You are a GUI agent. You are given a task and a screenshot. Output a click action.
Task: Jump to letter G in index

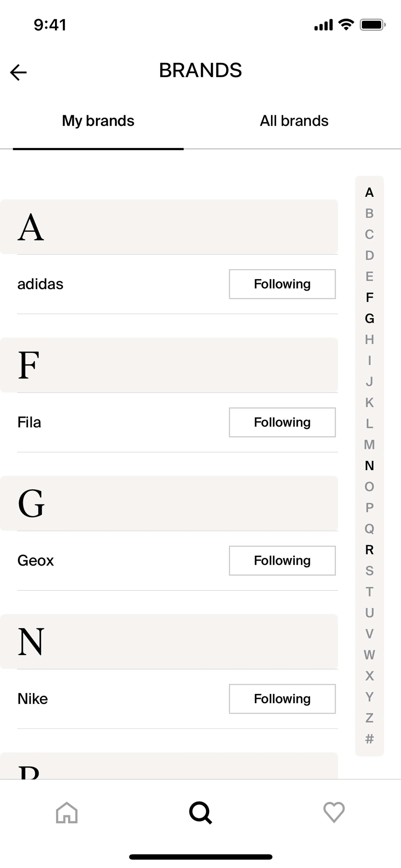369,318
